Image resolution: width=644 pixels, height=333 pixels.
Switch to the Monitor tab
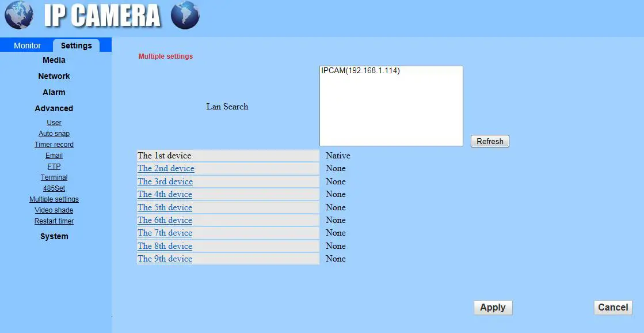click(x=26, y=45)
